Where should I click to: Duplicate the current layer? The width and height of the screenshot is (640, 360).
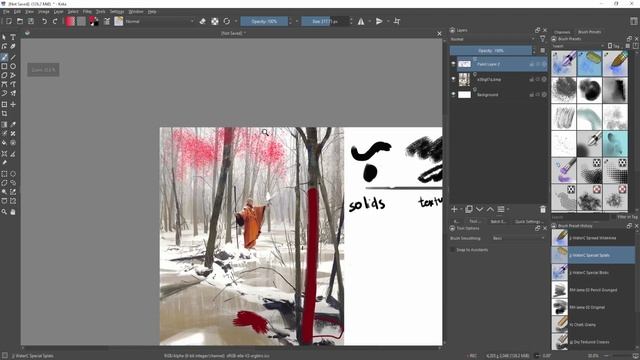[x=469, y=209]
